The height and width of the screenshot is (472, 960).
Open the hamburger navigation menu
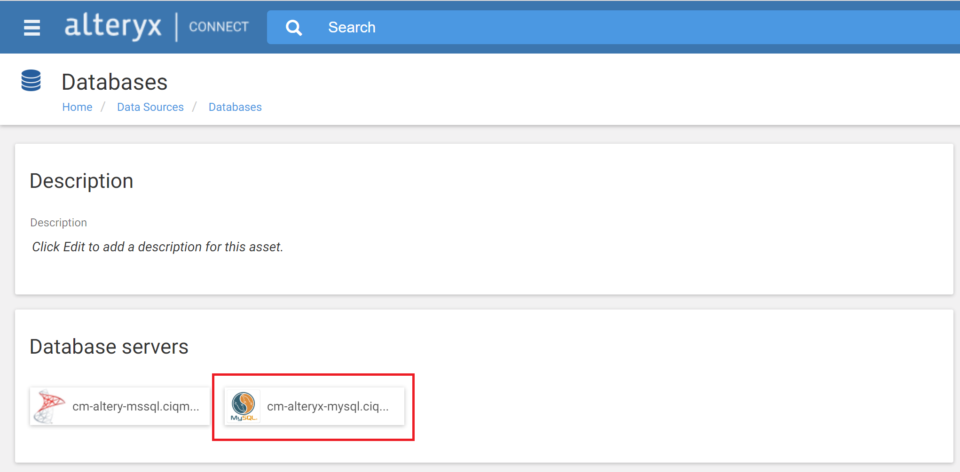pos(32,28)
